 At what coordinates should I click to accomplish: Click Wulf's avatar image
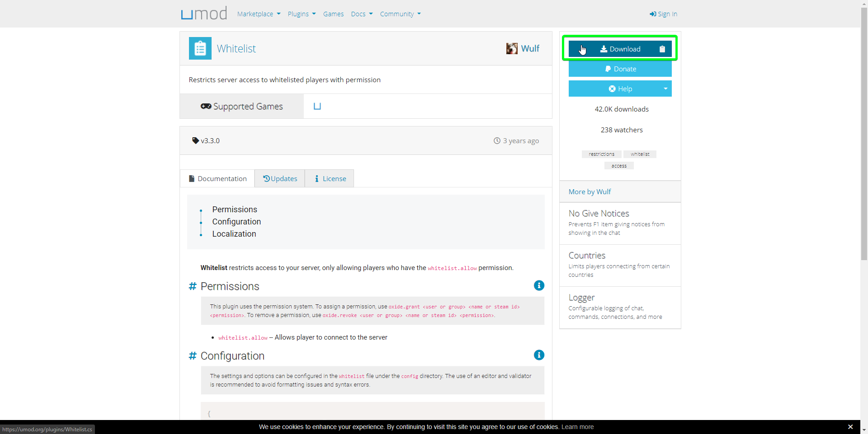512,48
